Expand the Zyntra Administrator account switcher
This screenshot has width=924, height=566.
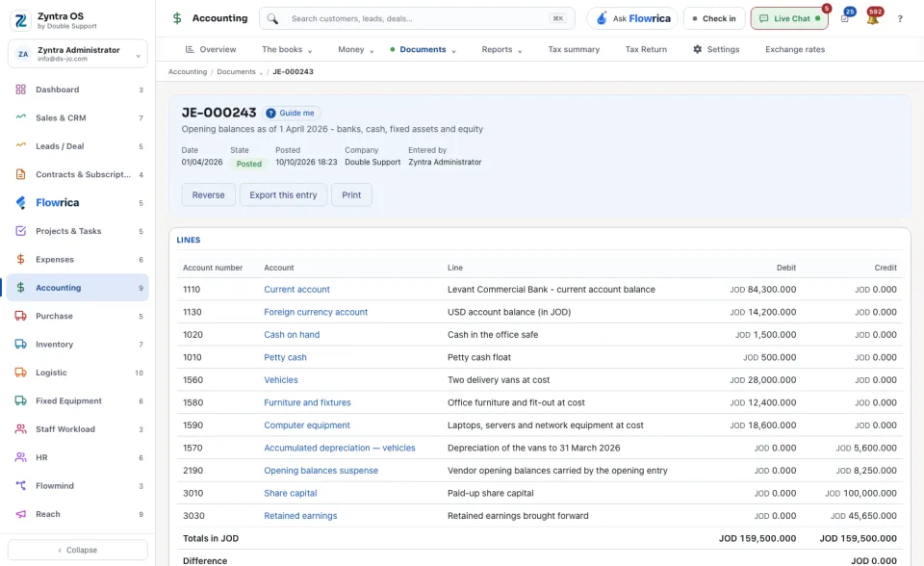[78, 54]
